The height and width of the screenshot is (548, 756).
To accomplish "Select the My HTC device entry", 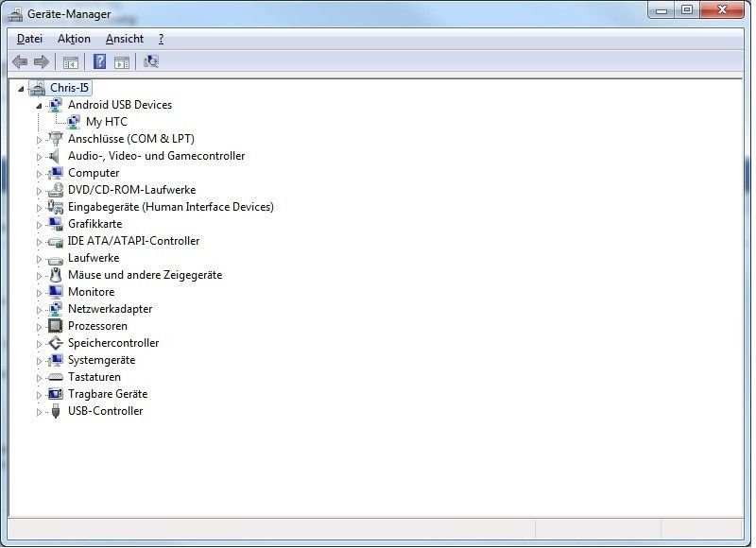I will [107, 122].
